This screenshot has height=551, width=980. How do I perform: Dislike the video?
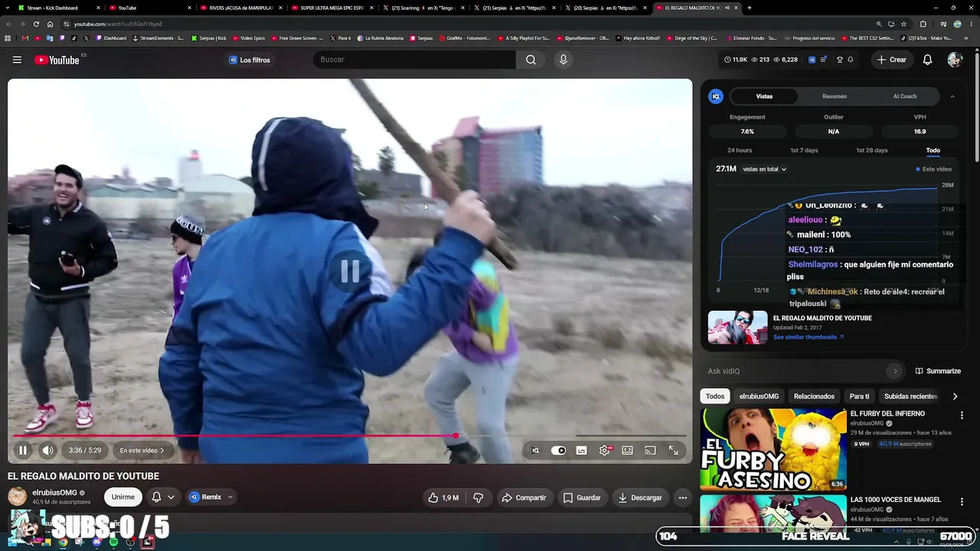(479, 497)
